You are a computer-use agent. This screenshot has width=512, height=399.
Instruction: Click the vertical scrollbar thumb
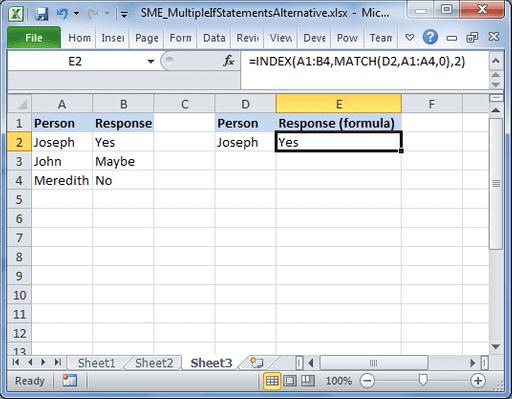click(496, 183)
